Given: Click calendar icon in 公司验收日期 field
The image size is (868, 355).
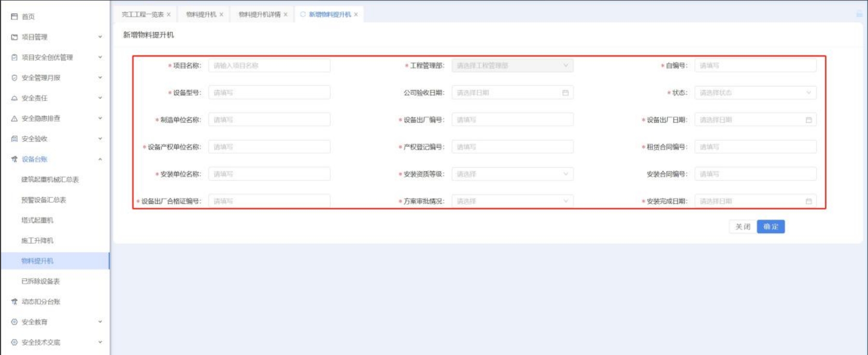Looking at the screenshot, I should click(565, 93).
